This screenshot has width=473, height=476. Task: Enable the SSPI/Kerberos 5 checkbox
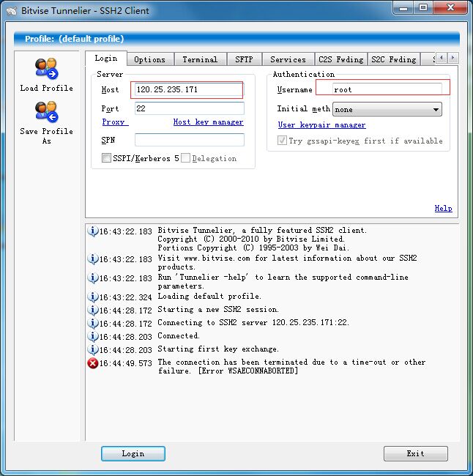pos(106,158)
